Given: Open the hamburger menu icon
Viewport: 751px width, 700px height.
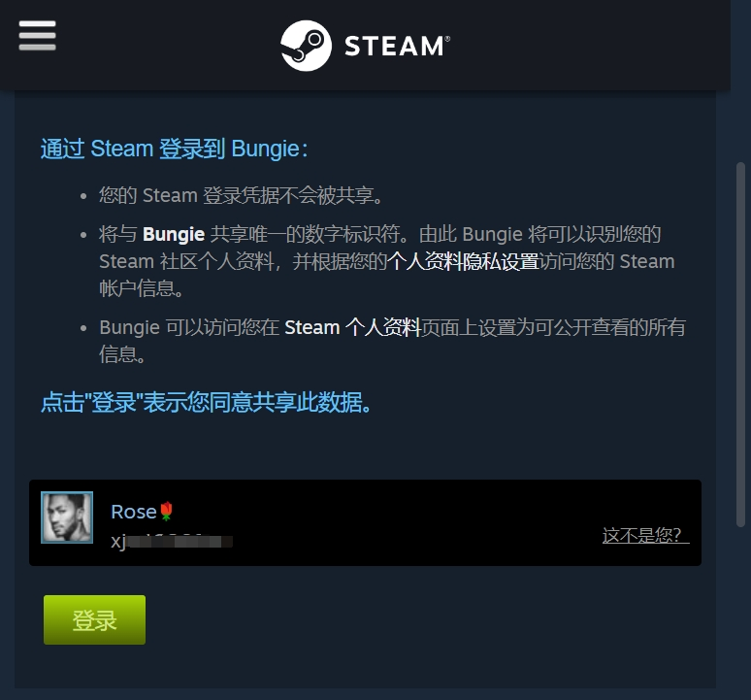Looking at the screenshot, I should tap(38, 36).
